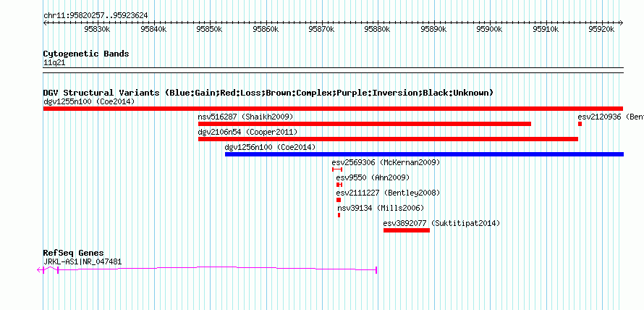
Task: Open the esv3892077 (Suktitipat2014) label
Action: [x=441, y=223]
